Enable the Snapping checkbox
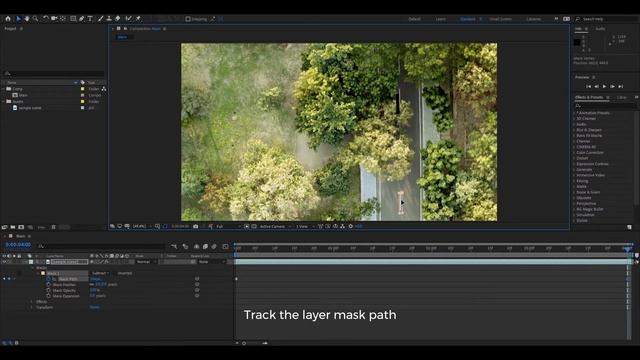The image size is (640, 360). pos(188,19)
